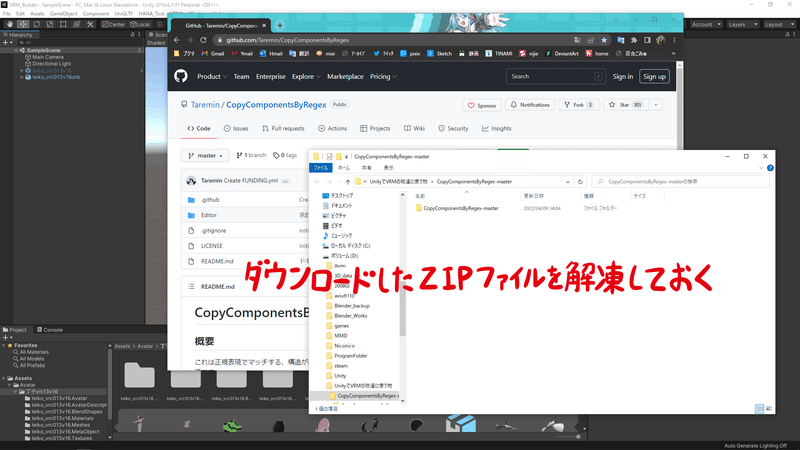Open the Gmail bookmark

213,53
